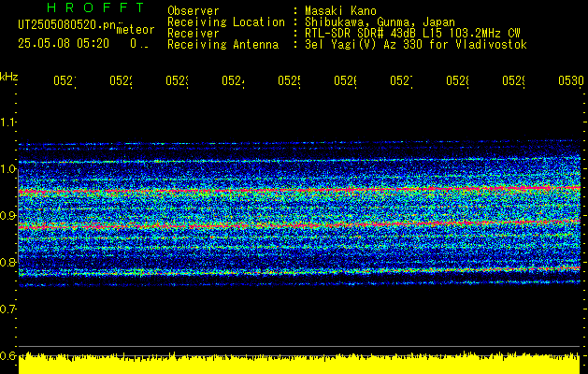Image resolution: width=588 pixels, height=374 pixels.
Task: Click the 0.8 kHz axis tick label
Action: pos(7,262)
